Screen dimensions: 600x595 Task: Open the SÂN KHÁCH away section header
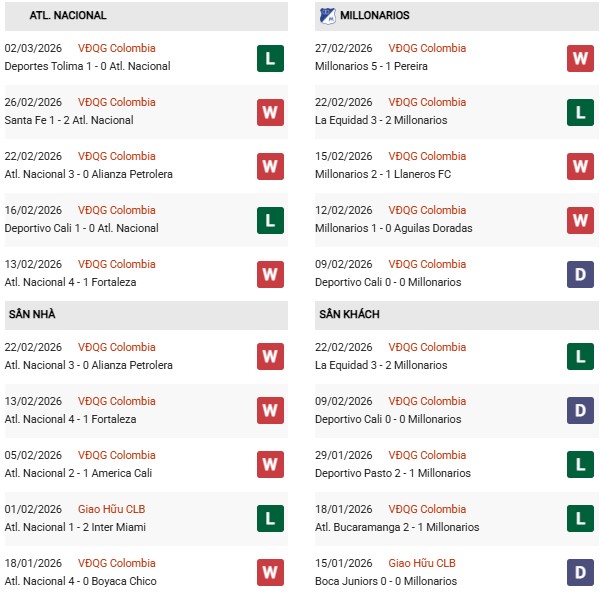pos(351,315)
